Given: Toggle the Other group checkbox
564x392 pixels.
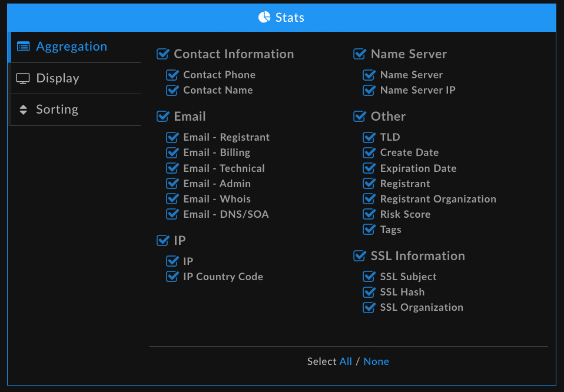Looking at the screenshot, I should pyautogui.click(x=360, y=117).
